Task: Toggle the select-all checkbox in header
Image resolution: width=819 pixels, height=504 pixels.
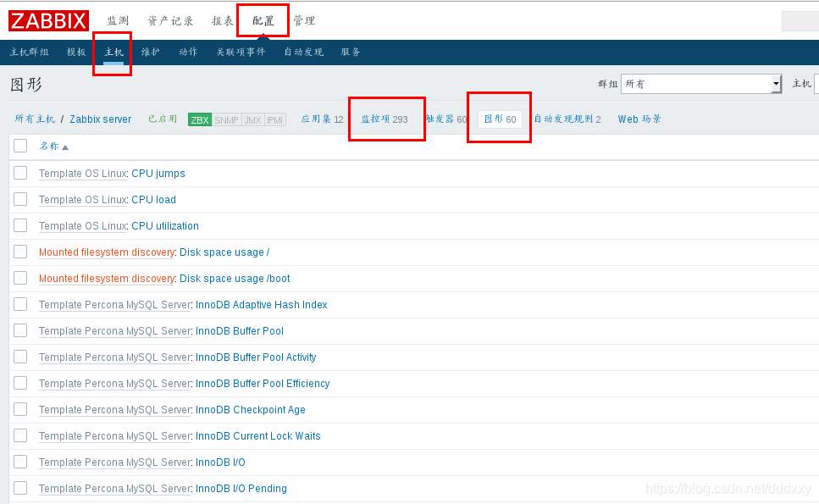Action: tap(20, 146)
